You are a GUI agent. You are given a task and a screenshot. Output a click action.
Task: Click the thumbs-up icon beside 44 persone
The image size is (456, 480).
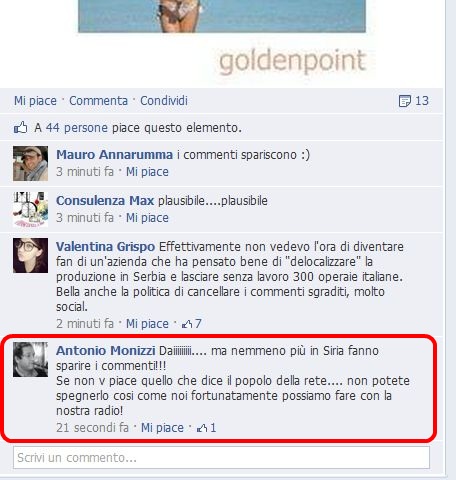[x=20, y=127]
